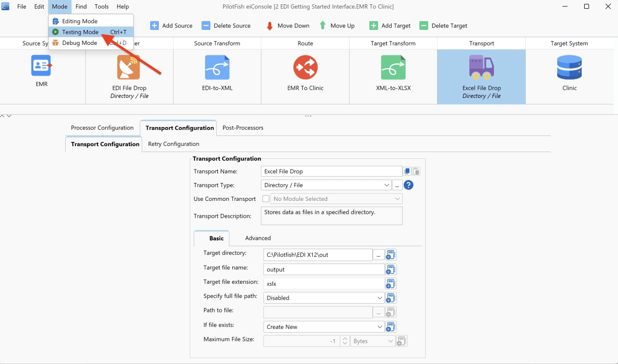Click the Target file name field
The image size is (618, 364).
(324, 269)
